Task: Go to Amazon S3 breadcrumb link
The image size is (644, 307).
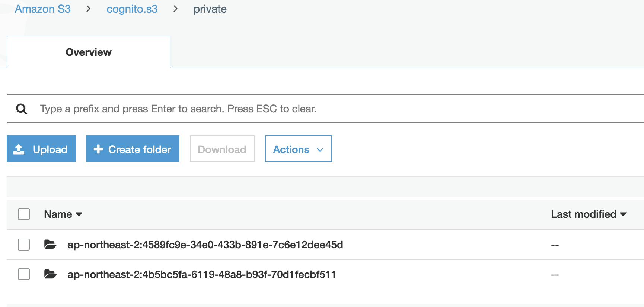Action: pos(43,9)
